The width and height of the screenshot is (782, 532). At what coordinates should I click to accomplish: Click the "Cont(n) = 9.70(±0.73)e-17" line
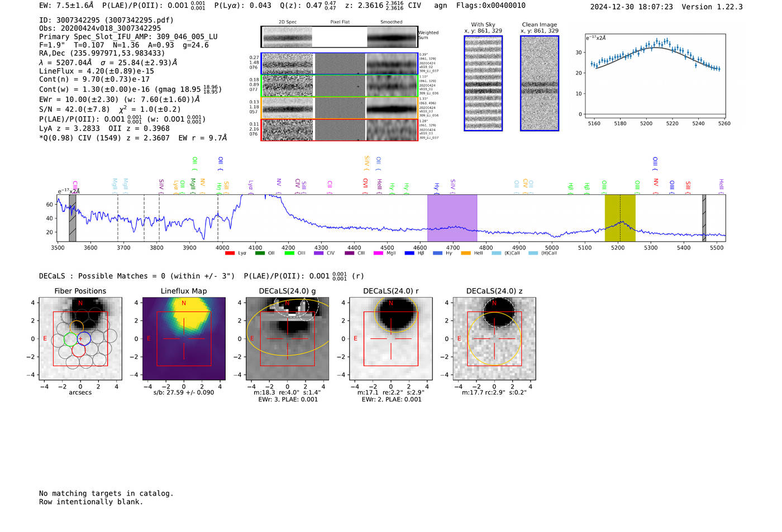pyautogui.click(x=94, y=79)
